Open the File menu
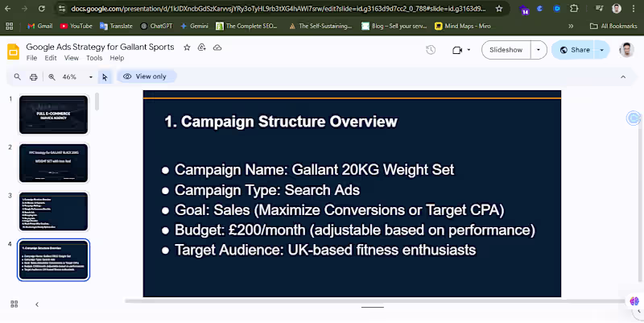644x323 pixels. pos(31,58)
